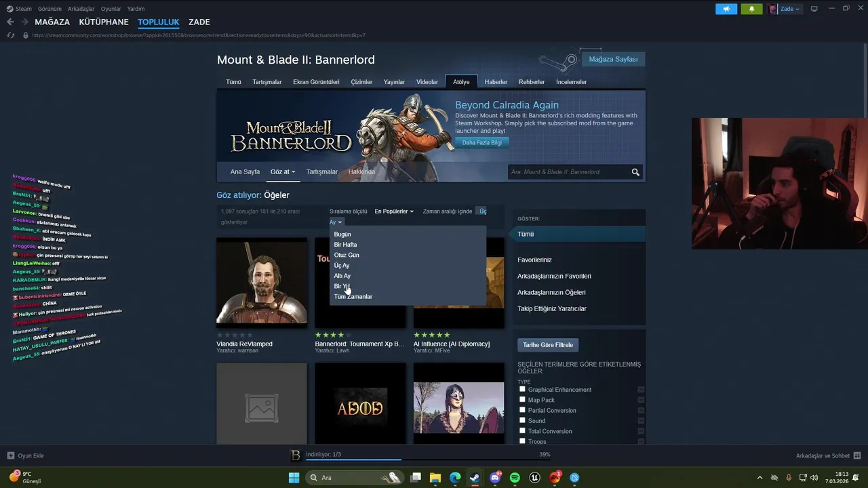
Task: Launch Microsoft Edge from the taskbar
Action: 455,478
